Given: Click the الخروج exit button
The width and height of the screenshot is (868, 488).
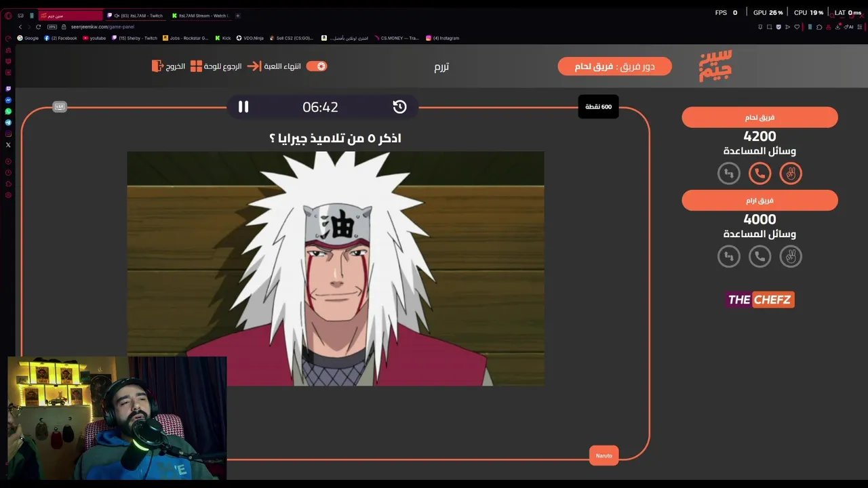Looking at the screenshot, I should point(169,66).
